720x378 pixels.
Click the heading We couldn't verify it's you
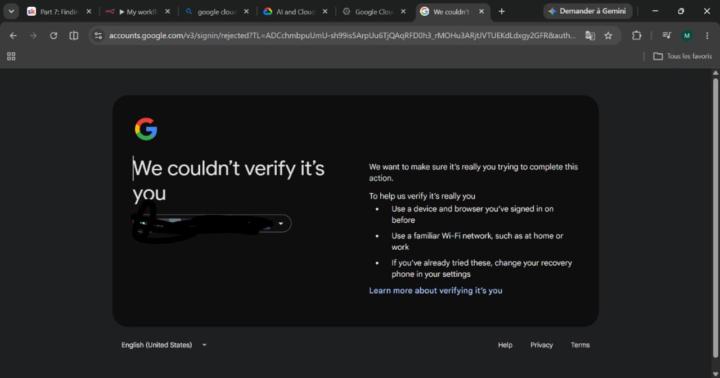(229, 181)
